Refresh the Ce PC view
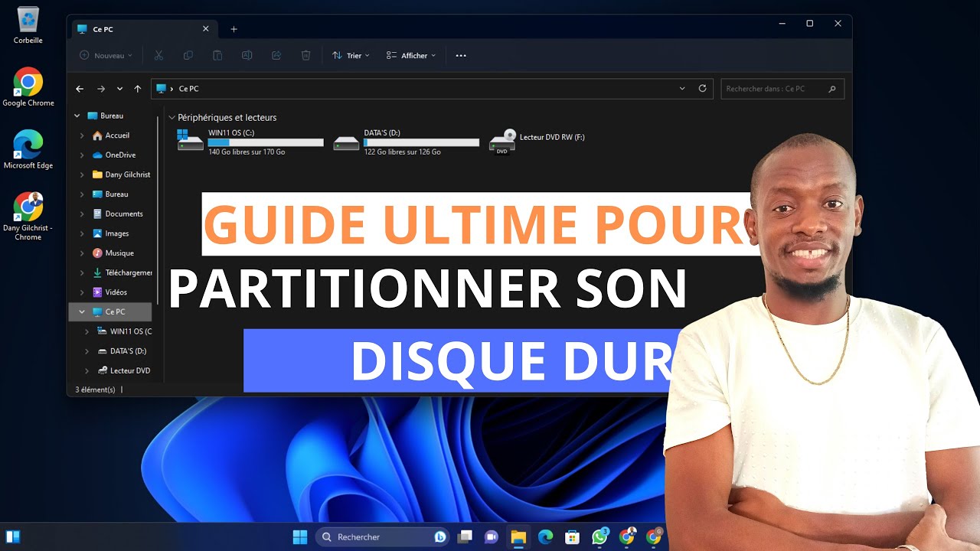 (x=702, y=89)
